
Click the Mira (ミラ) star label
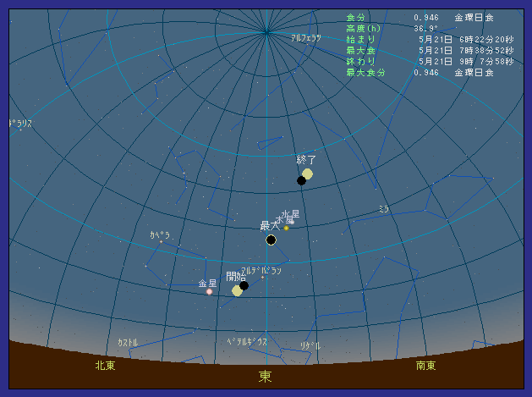pos(384,209)
